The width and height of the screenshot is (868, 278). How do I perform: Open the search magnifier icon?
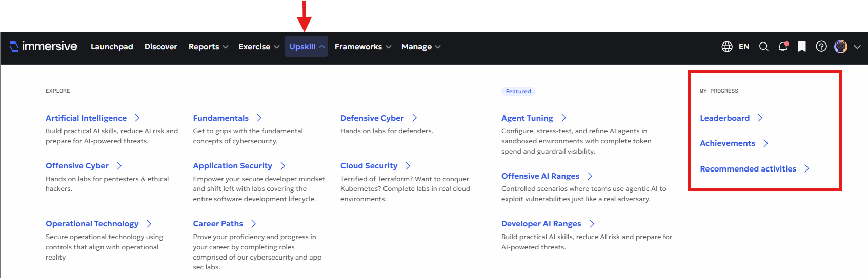pyautogui.click(x=763, y=47)
